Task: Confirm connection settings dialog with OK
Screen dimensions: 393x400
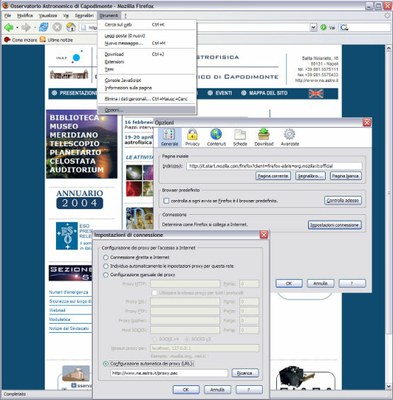Action: pos(186,389)
